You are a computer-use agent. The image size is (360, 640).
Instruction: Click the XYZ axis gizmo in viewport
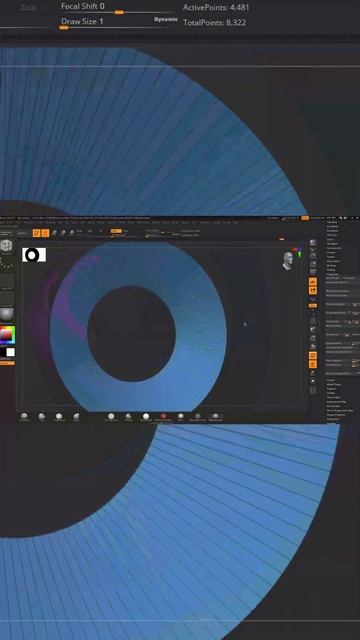point(298,252)
